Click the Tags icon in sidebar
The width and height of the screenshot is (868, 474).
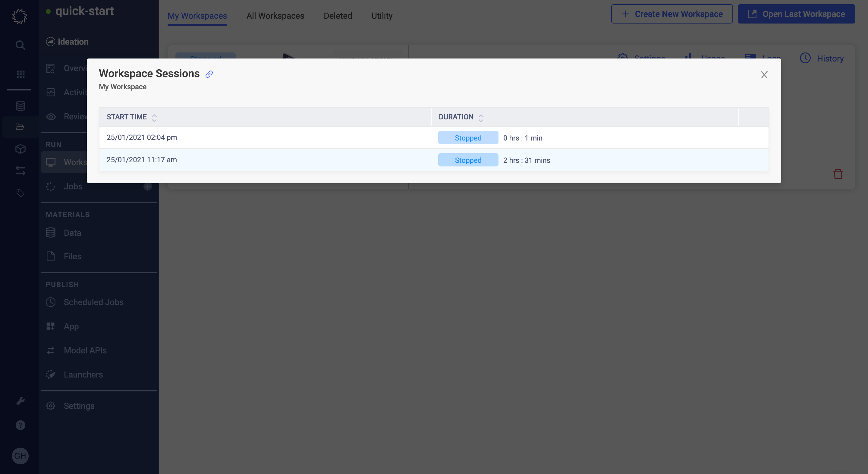19,192
